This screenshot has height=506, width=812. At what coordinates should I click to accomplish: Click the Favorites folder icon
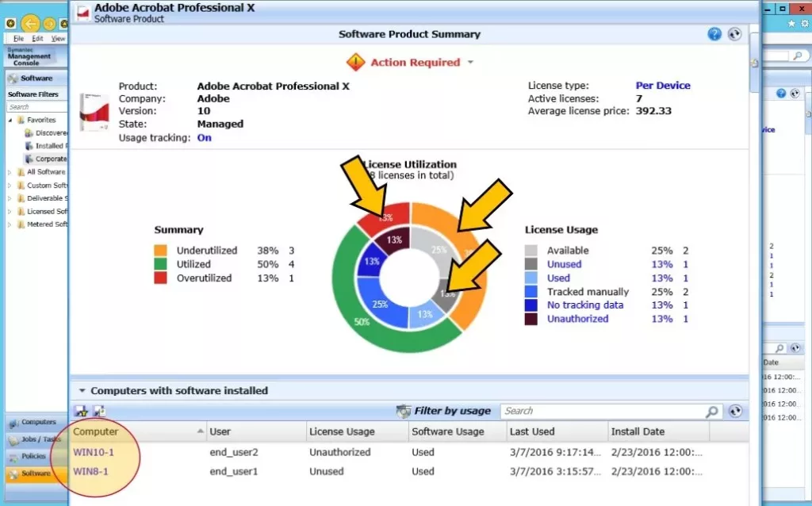point(21,121)
